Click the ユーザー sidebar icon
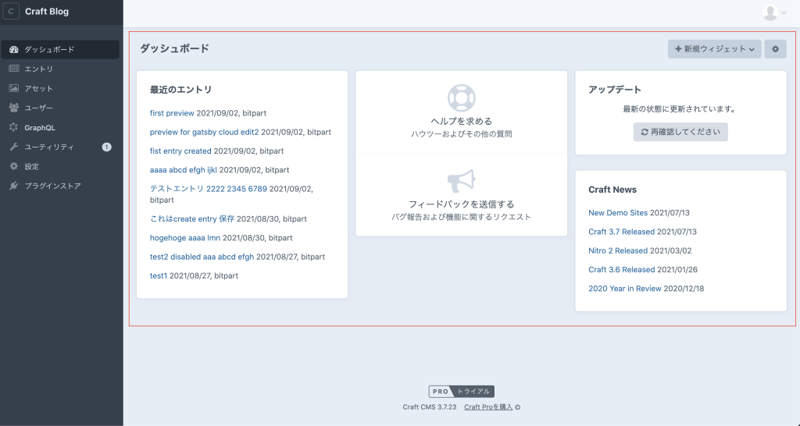 coord(14,108)
